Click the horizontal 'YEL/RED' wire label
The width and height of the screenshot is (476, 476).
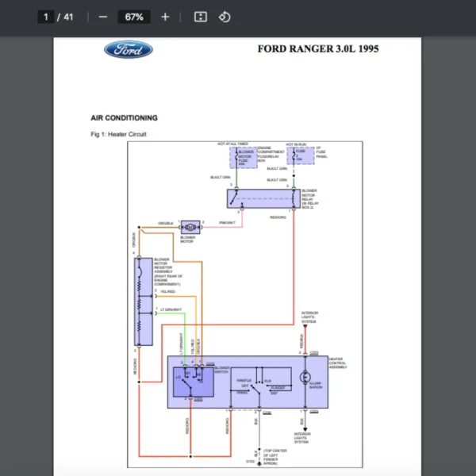[167, 291]
